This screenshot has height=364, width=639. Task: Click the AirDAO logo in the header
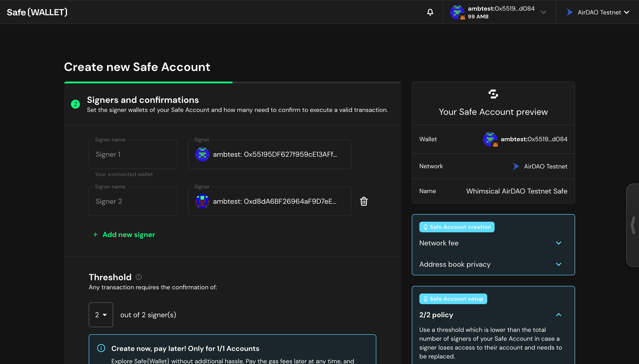click(x=570, y=12)
